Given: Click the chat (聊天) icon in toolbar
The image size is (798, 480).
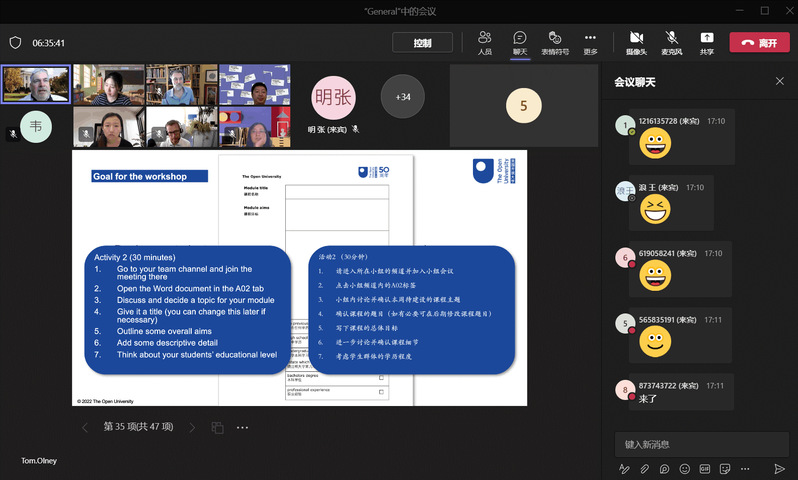Looking at the screenshot, I should pyautogui.click(x=519, y=41).
